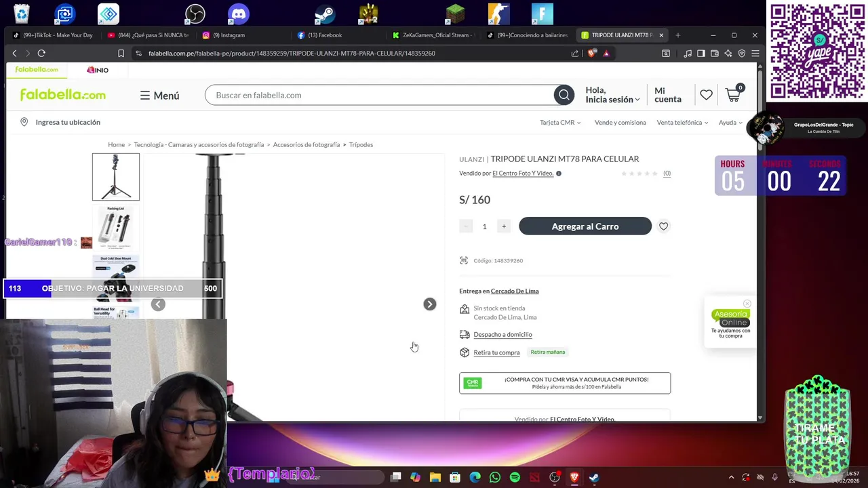
Task: Go back to the previous page
Action: tap(14, 54)
